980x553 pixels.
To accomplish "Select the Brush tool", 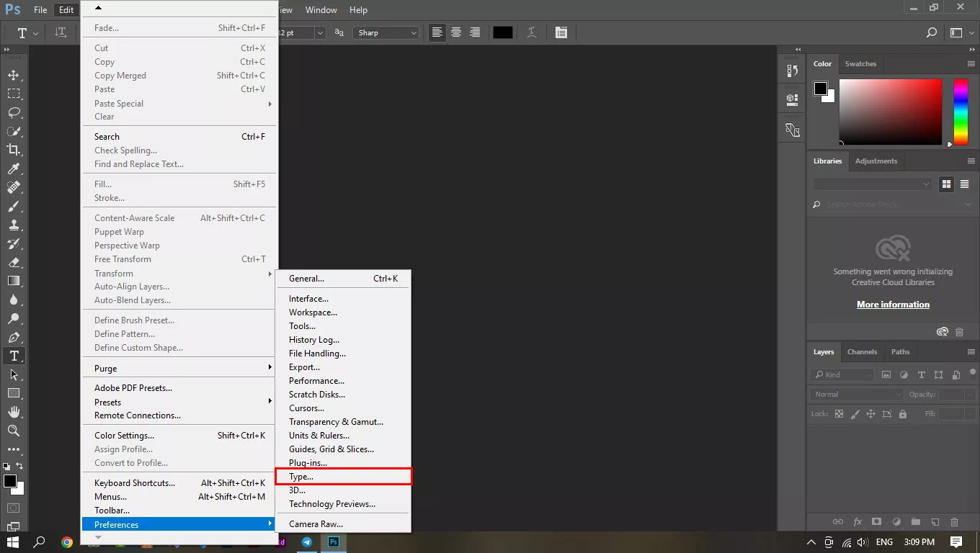I will 14,206.
